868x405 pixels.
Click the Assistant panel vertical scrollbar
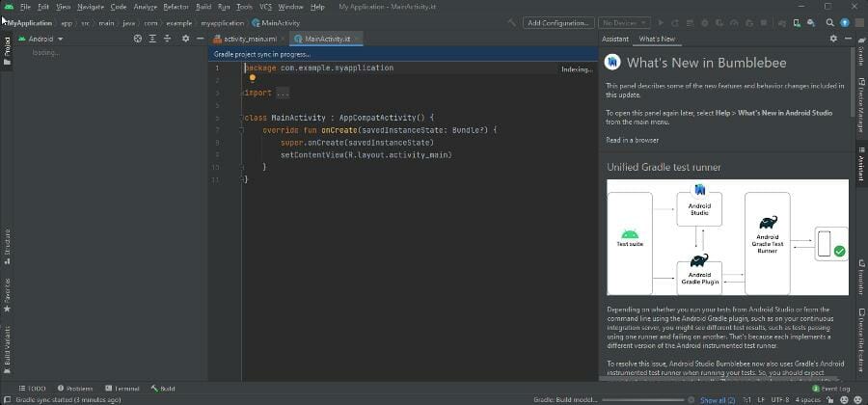(x=854, y=80)
